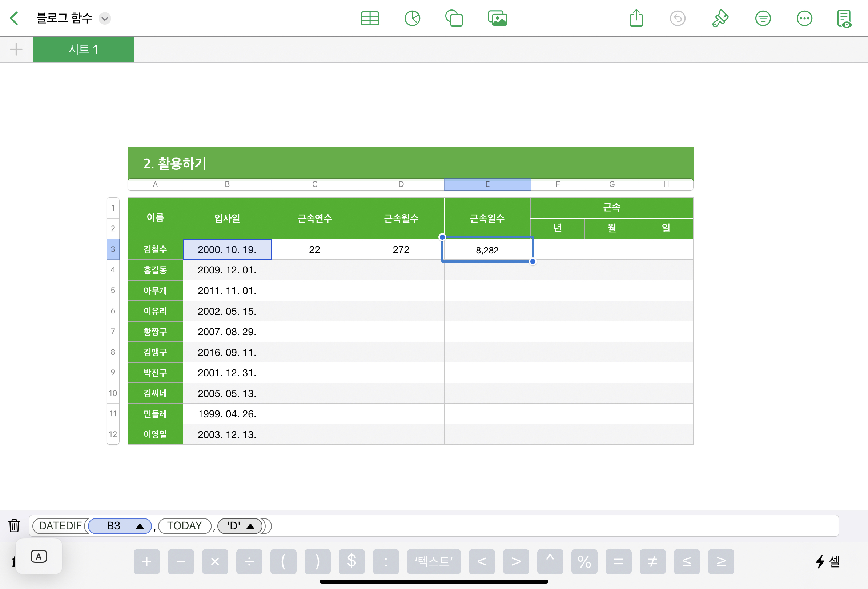Select the name cell 이유리

(155, 311)
